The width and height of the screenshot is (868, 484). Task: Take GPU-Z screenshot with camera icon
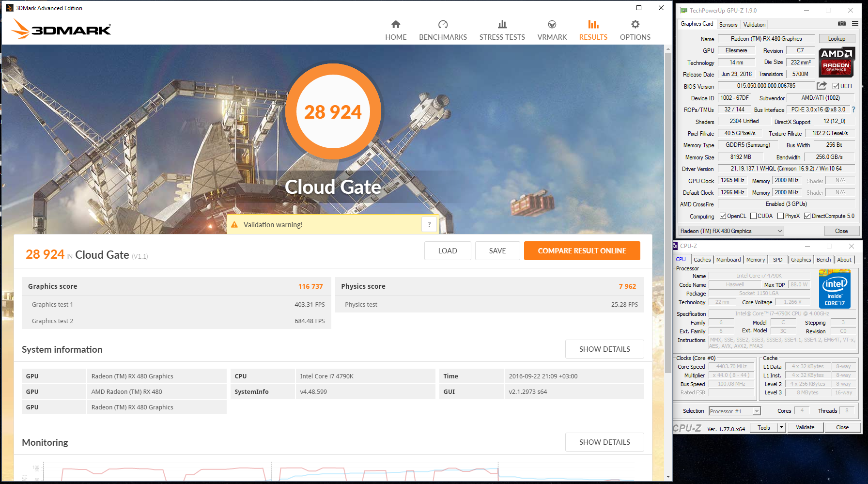pos(842,24)
